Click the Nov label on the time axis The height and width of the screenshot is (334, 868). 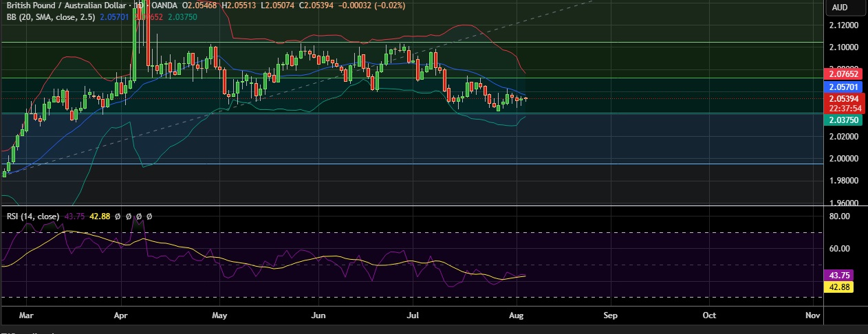(812, 315)
